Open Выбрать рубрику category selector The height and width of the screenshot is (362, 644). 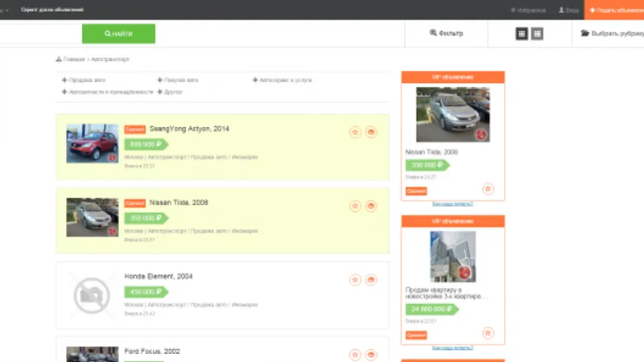point(613,33)
